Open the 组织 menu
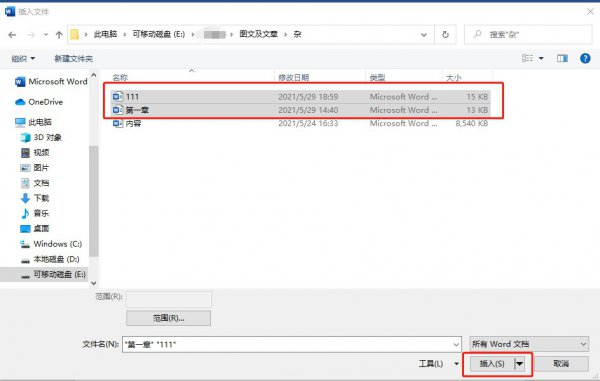The height and width of the screenshot is (381, 600). (x=23, y=58)
